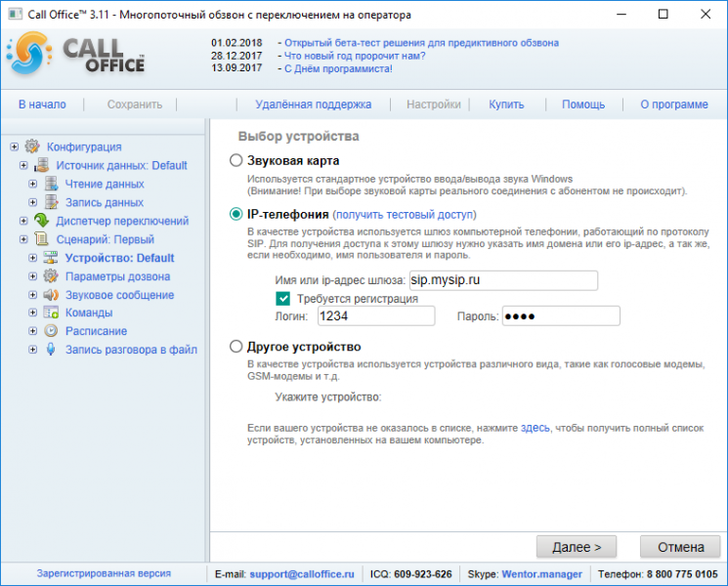
Task: Select Звуковое сообщение tree item
Action: click(x=119, y=295)
